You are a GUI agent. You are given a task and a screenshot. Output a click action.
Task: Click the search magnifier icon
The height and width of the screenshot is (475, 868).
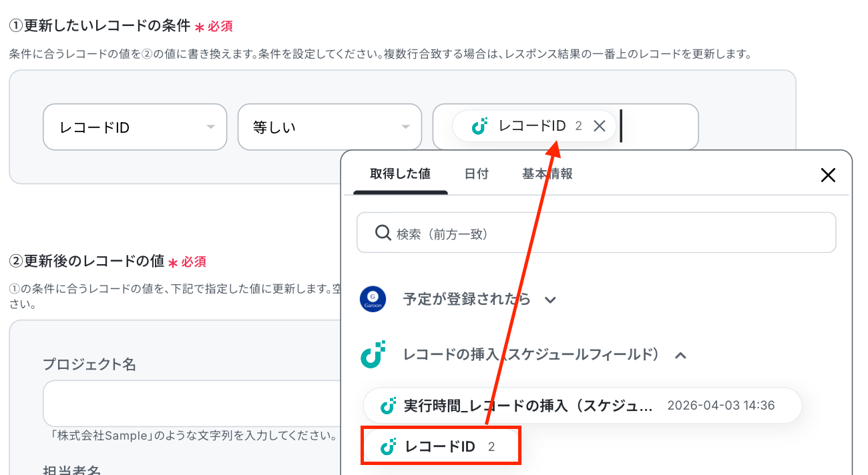tap(383, 233)
